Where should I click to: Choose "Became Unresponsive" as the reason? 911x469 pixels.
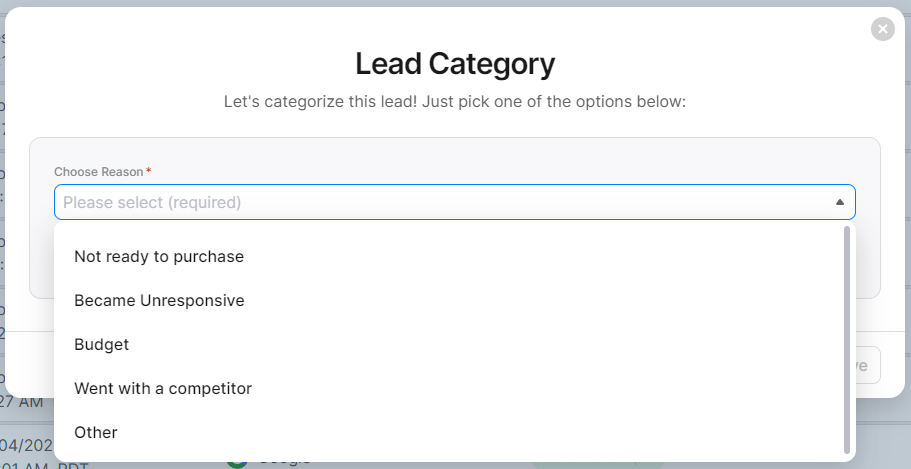click(159, 300)
